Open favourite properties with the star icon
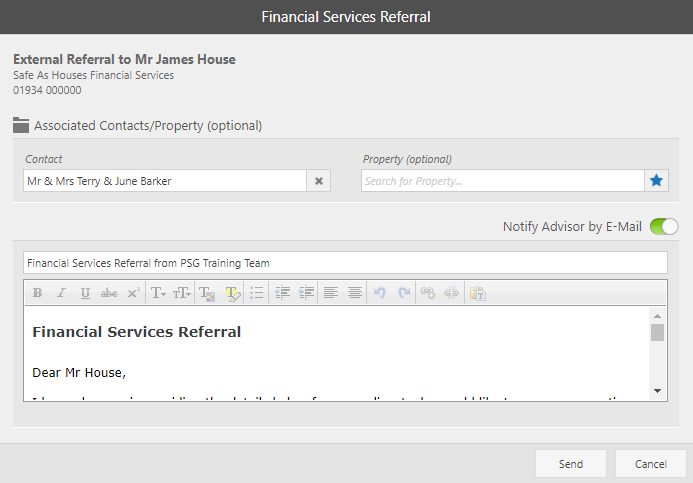The height and width of the screenshot is (483, 693). pyautogui.click(x=656, y=180)
